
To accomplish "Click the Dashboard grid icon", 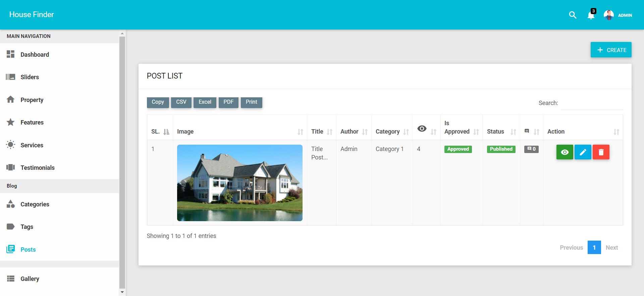I will pos(10,54).
